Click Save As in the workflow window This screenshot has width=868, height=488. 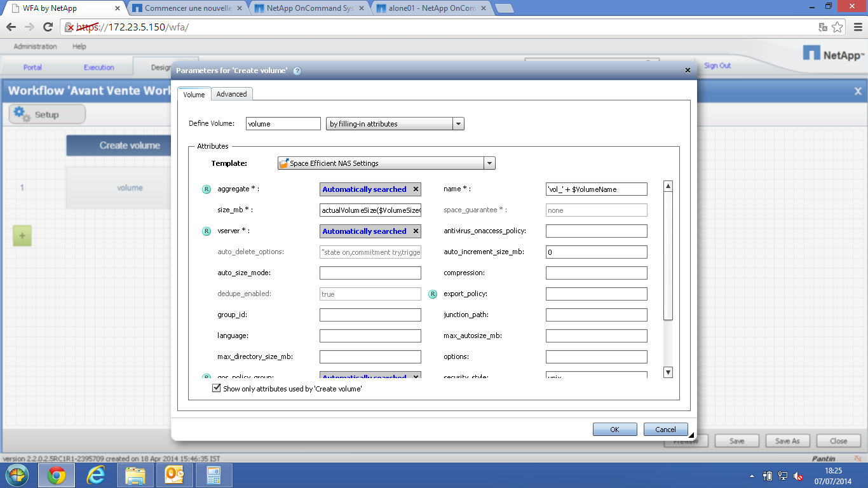tap(787, 441)
